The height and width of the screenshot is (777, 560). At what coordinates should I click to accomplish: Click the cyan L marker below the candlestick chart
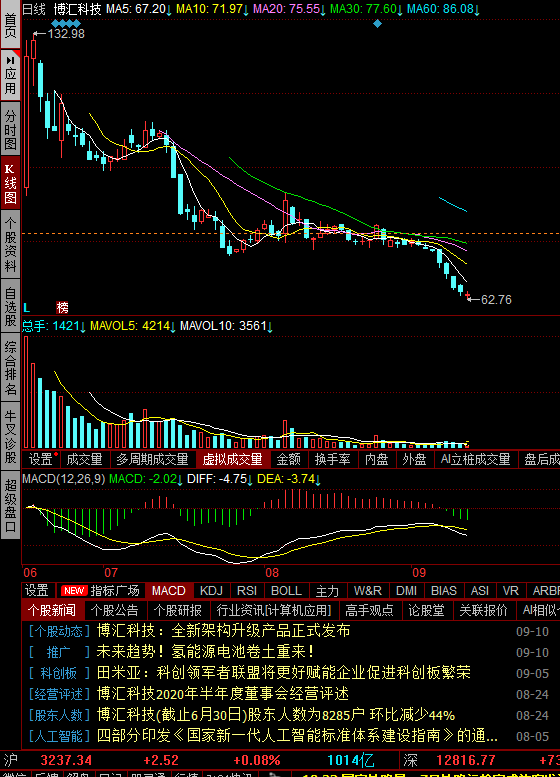coord(27,308)
